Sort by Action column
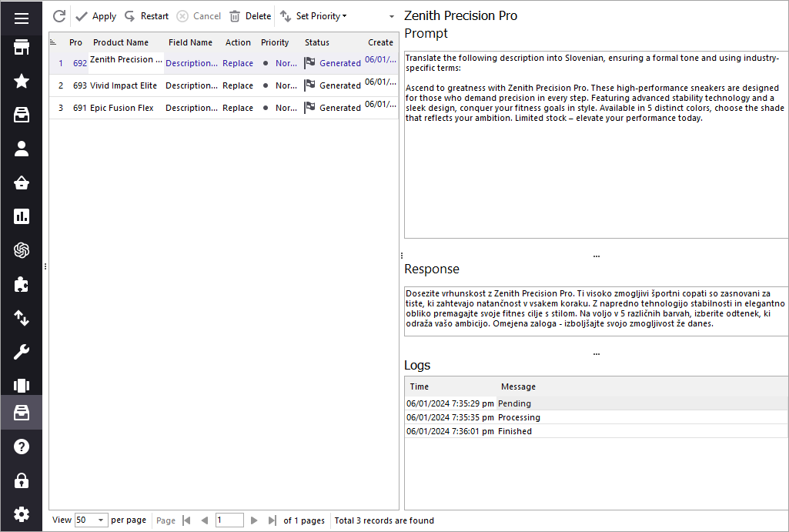This screenshot has width=789, height=532. click(x=238, y=42)
